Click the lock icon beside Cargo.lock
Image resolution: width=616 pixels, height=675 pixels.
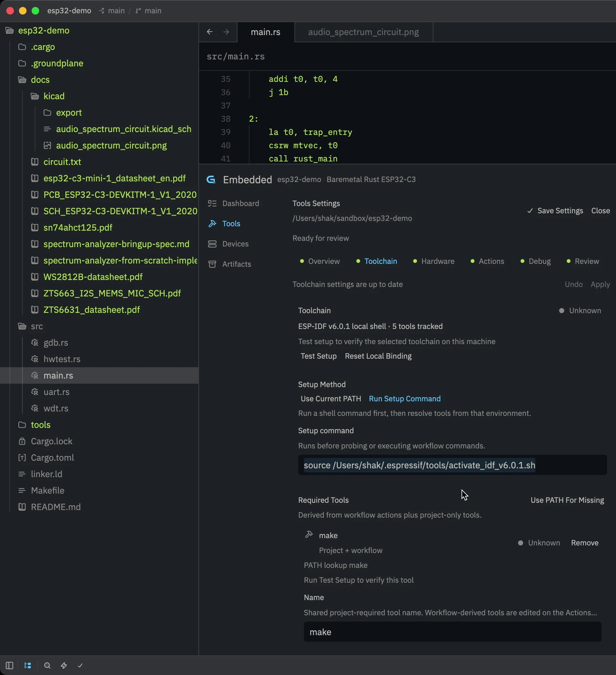pyautogui.click(x=22, y=441)
